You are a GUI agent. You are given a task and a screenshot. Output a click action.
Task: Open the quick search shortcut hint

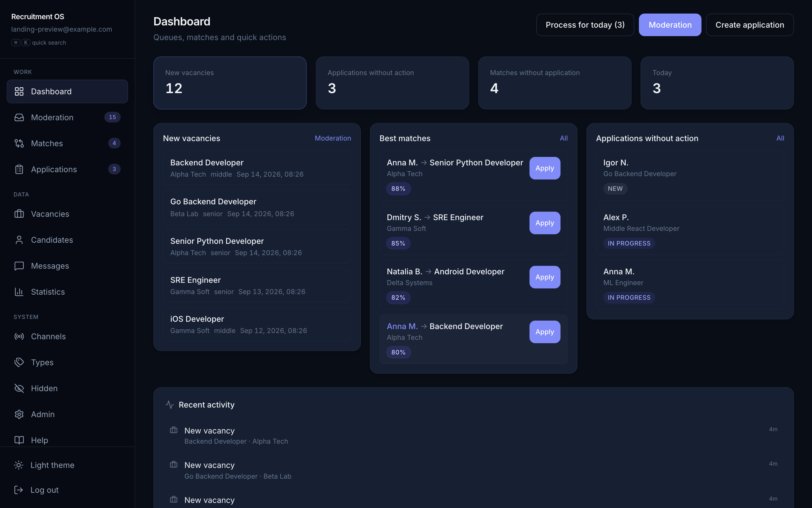tap(39, 43)
